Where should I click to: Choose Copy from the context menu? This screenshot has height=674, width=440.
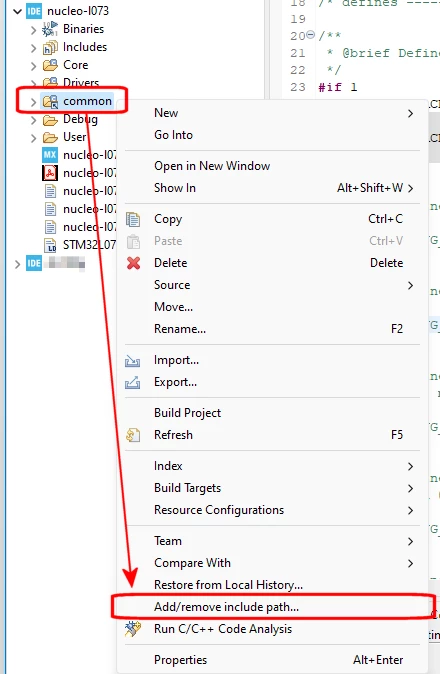tap(272, 219)
